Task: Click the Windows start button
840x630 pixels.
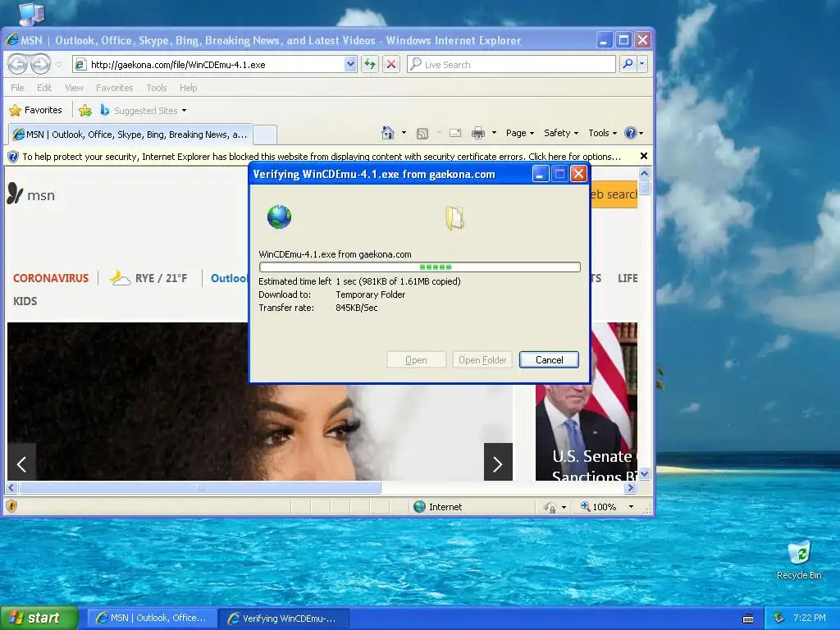Action: pos(39,619)
